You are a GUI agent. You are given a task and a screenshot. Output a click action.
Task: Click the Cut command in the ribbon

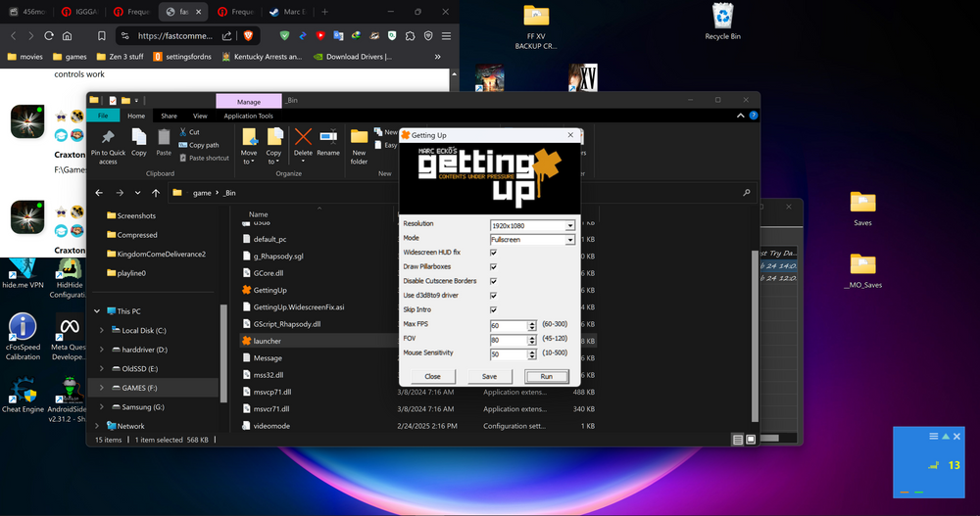[189, 132]
